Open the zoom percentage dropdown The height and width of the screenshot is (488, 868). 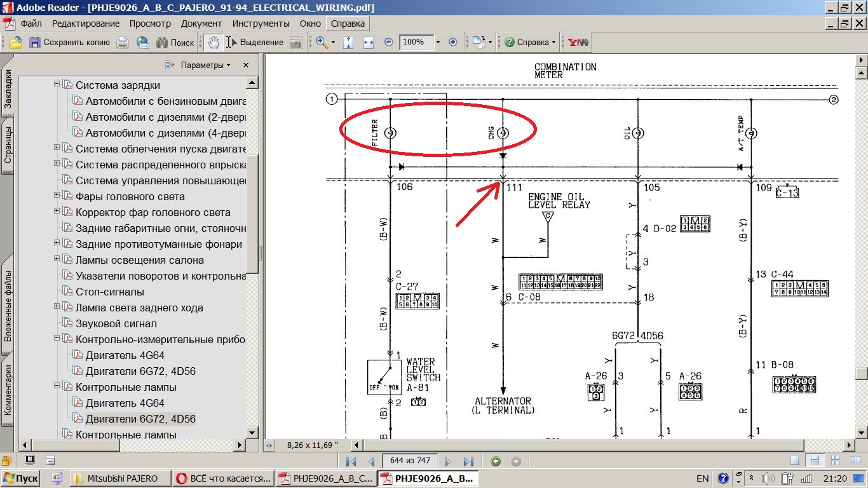(438, 43)
